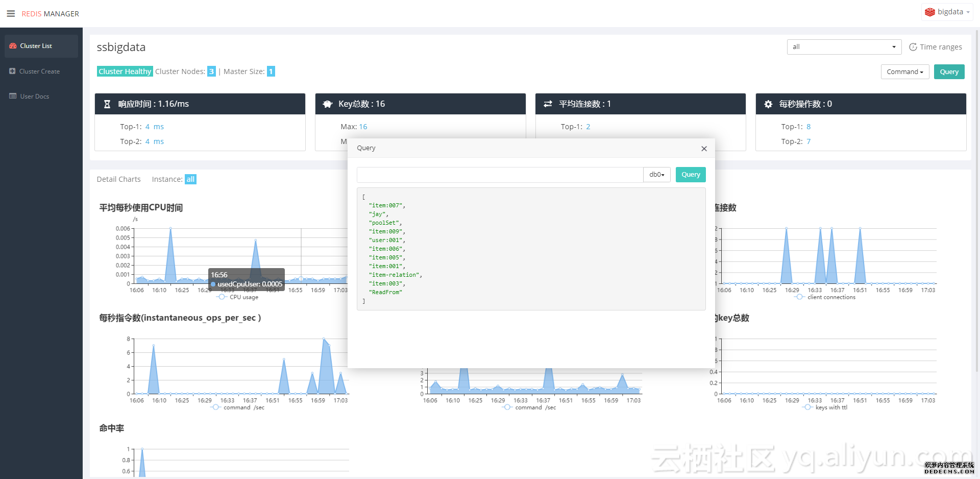The width and height of the screenshot is (980, 479).
Task: Click the Redis logo next to bigdata
Action: [930, 12]
